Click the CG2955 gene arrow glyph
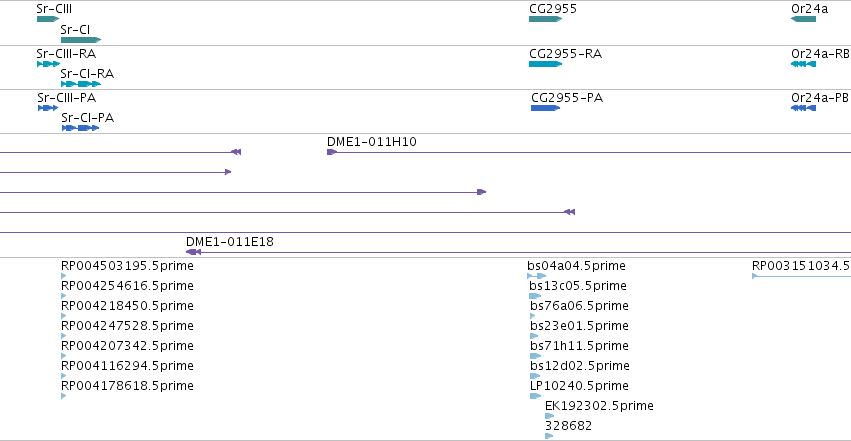 point(545,19)
